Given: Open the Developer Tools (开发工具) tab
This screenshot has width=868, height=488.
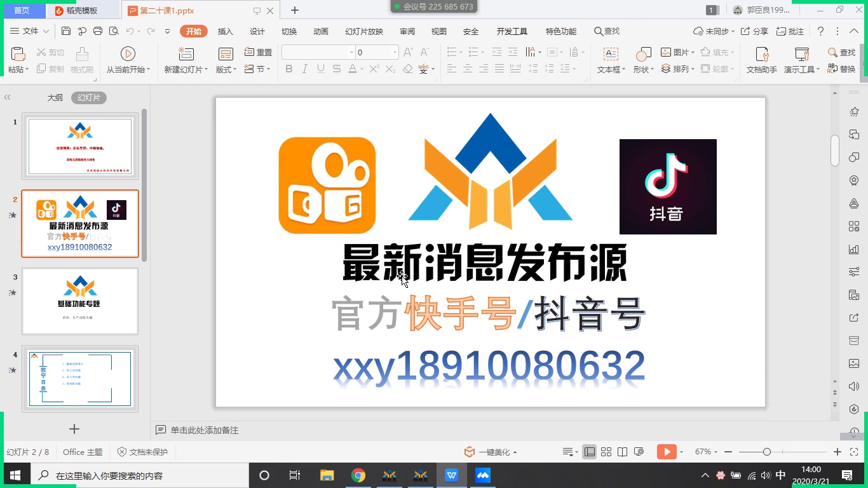Looking at the screenshot, I should pos(512,31).
